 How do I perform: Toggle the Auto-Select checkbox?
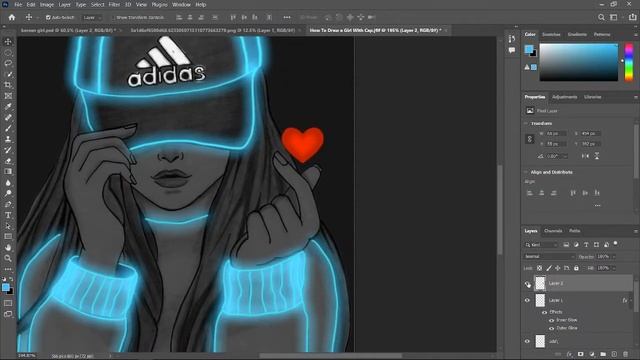(x=48, y=18)
